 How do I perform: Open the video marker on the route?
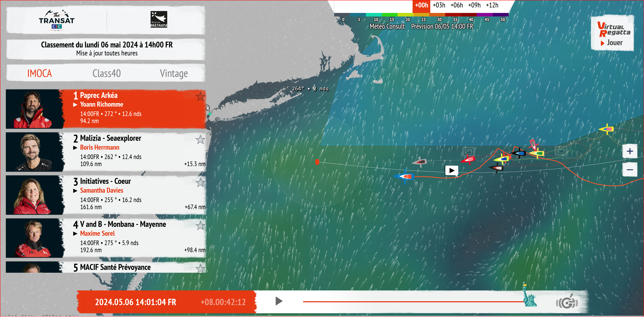point(452,171)
